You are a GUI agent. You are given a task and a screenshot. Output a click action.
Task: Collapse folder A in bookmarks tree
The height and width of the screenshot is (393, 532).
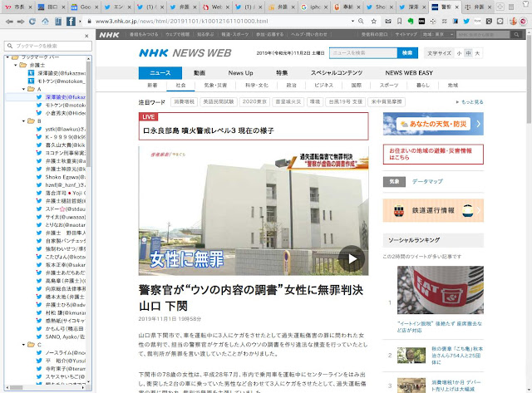pyautogui.click(x=24, y=89)
